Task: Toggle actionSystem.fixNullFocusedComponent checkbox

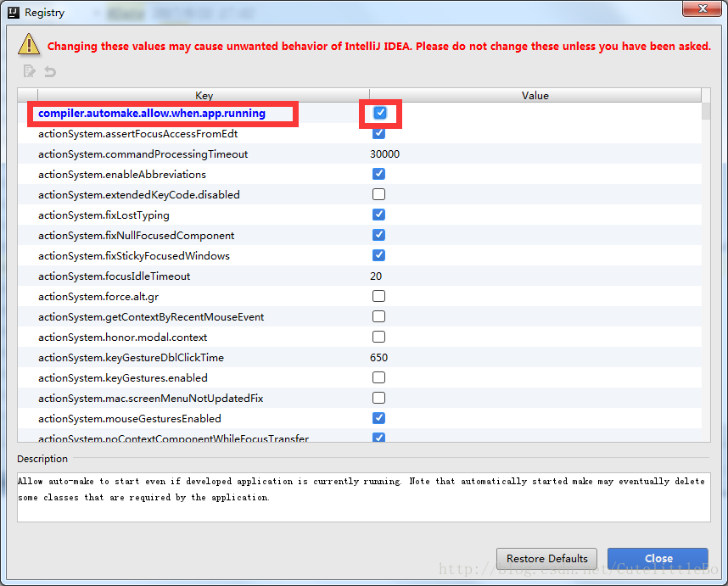Action: tap(379, 235)
